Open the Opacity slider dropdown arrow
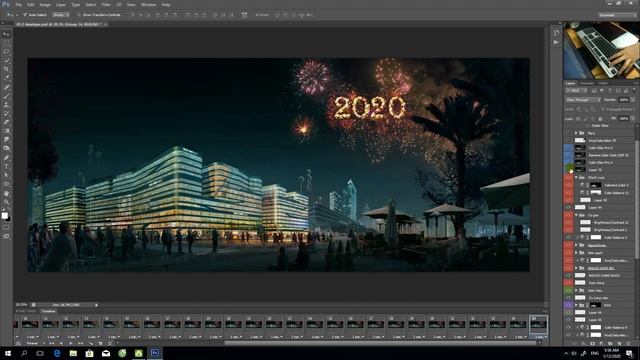This screenshot has width=640, height=360. coord(633,100)
